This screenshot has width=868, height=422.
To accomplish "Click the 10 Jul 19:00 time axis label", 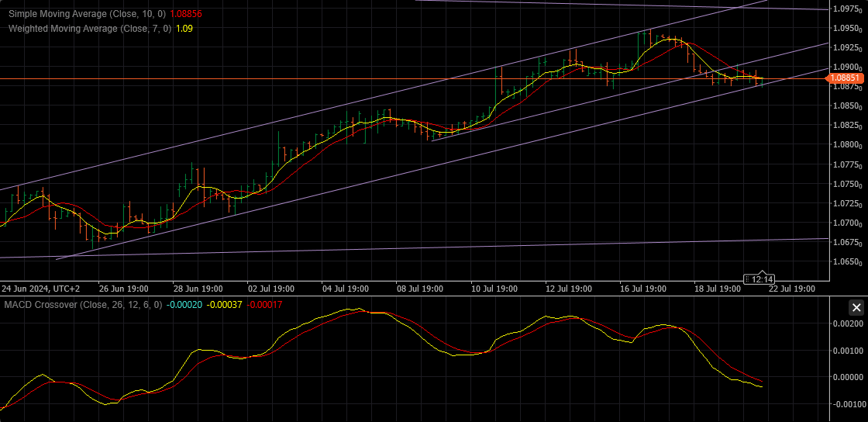I will coord(494,289).
